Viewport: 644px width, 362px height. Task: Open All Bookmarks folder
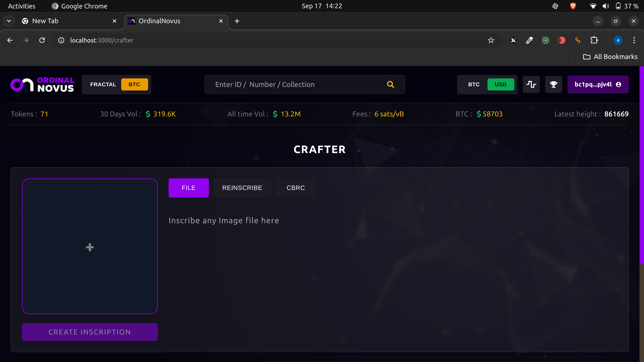[x=610, y=57]
